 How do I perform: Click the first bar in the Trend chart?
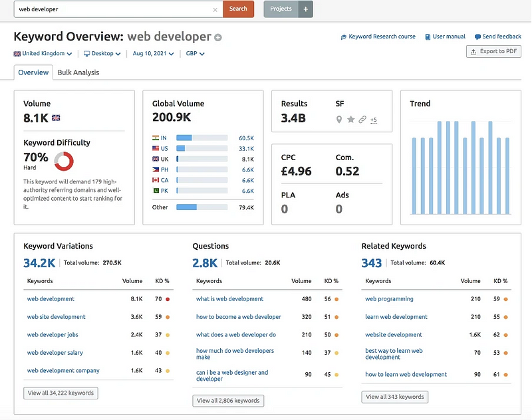coord(414,176)
